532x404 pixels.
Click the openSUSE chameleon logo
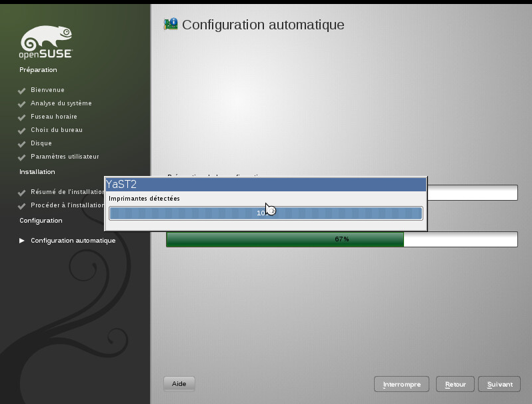pyautogui.click(x=45, y=42)
